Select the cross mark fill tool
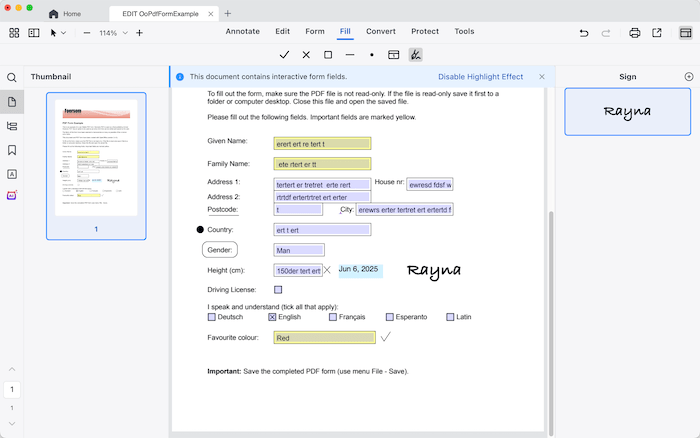The height and width of the screenshot is (438, 700). (306, 54)
